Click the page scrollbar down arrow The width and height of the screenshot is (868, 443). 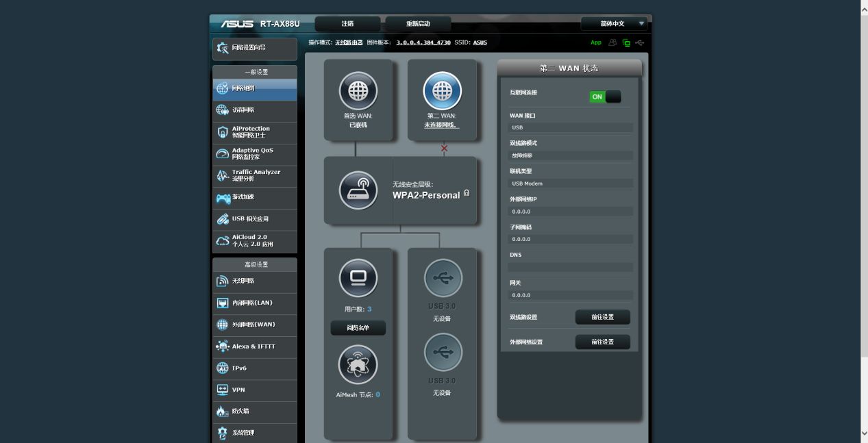pyautogui.click(x=864, y=433)
